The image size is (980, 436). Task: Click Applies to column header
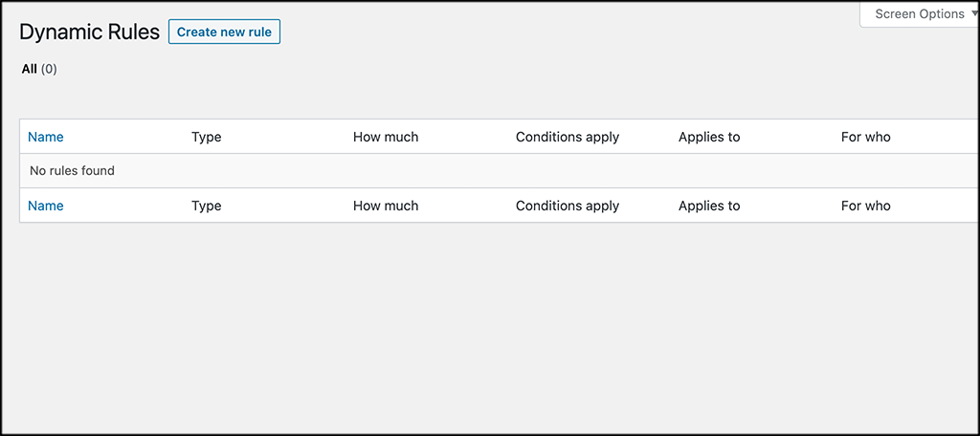coord(709,137)
